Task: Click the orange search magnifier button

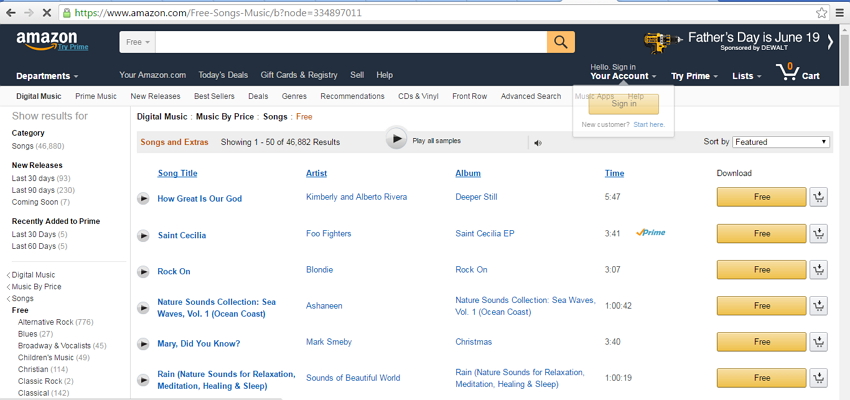Action: click(561, 42)
